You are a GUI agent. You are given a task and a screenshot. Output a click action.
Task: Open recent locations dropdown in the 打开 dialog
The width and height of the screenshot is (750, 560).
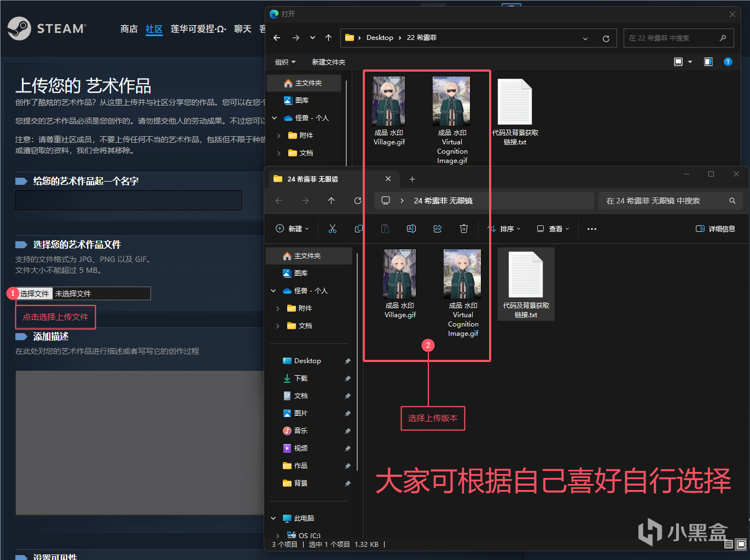pyautogui.click(x=312, y=38)
